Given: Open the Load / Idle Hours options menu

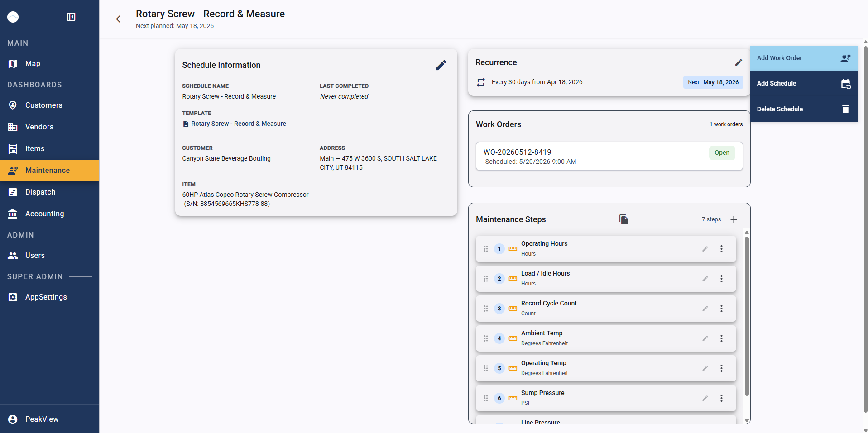Looking at the screenshot, I should pos(722,279).
